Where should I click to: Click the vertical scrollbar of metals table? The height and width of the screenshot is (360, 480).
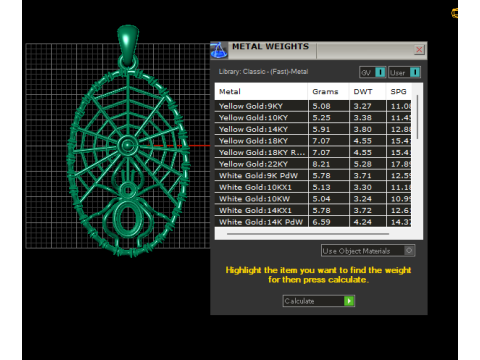[417, 117]
